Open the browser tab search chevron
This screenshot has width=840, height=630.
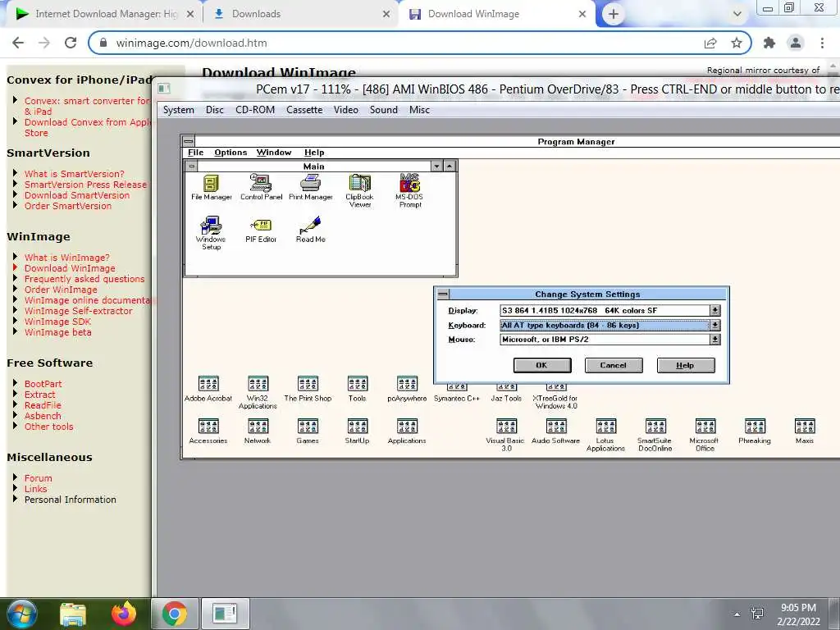737,14
